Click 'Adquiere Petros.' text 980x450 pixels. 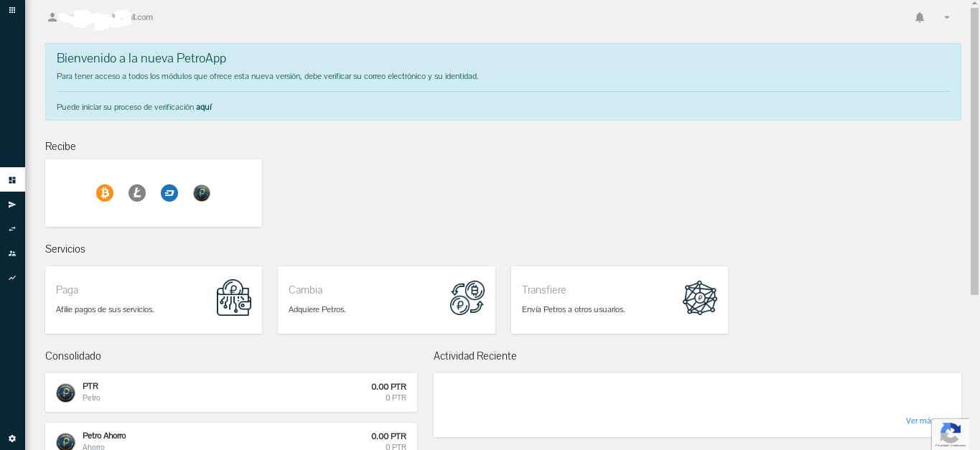click(x=317, y=309)
